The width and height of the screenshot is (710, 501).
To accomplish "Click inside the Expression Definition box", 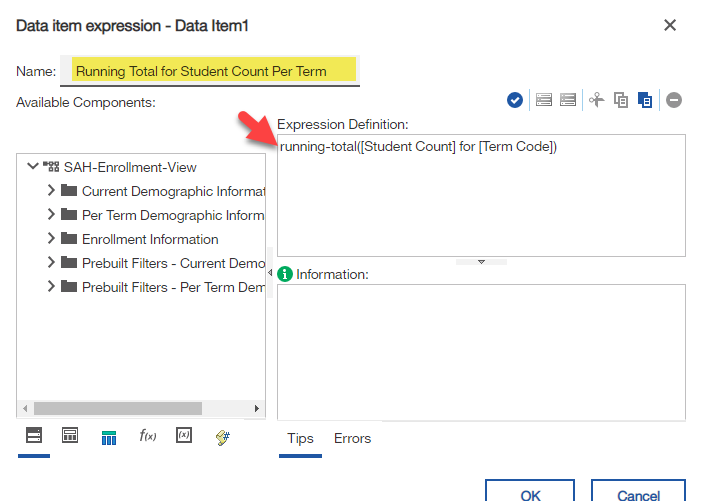I will tap(481, 195).
